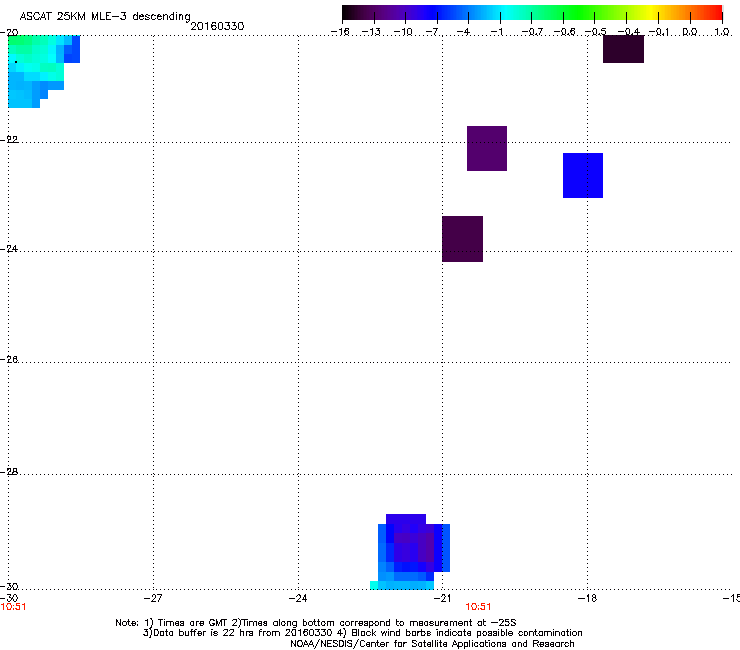Click the purple data block on the -22 latitude line
Viewport: 740px width, 650px height.
click(487, 148)
